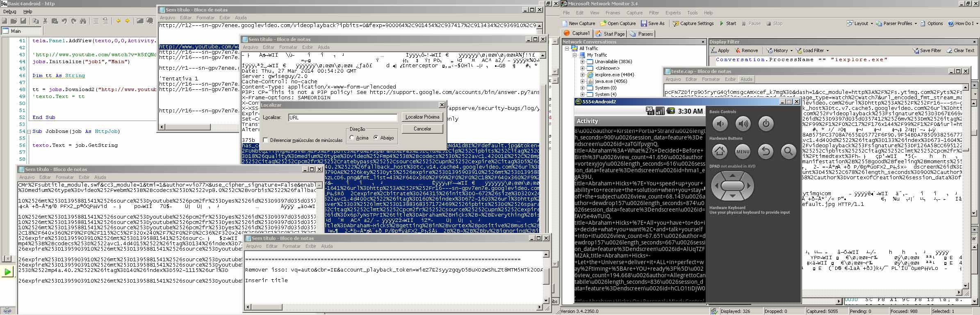Open the Debug menu in Basic4android
Viewport: 980px width, 315px height.
[x=10, y=12]
